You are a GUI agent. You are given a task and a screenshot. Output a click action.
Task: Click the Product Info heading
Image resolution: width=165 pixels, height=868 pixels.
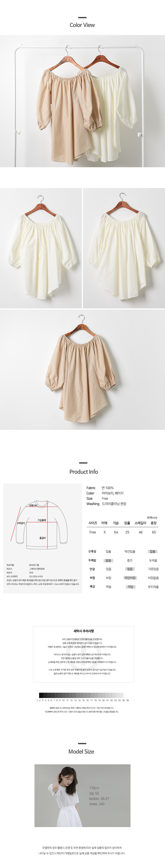pyautogui.click(x=83, y=472)
